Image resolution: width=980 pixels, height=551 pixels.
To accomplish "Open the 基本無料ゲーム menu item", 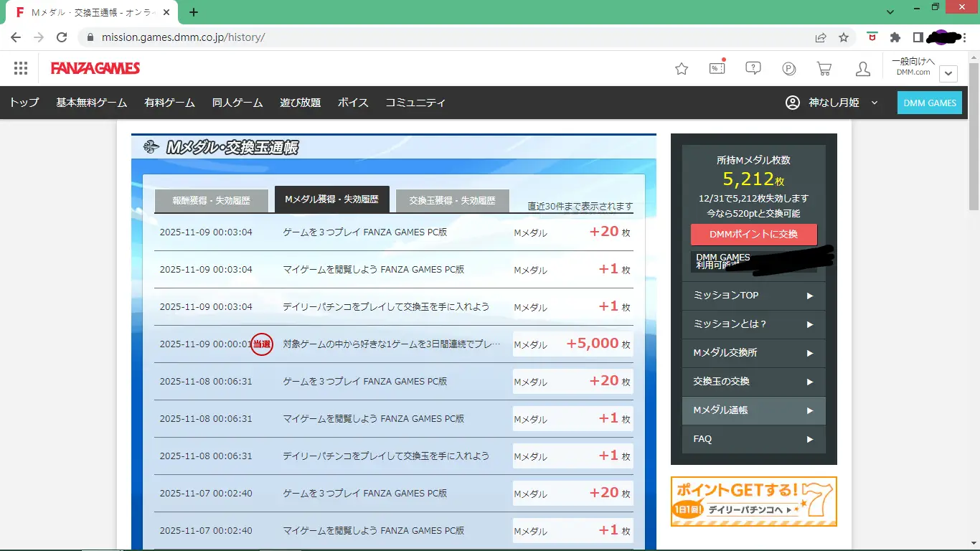I will pos(92,103).
